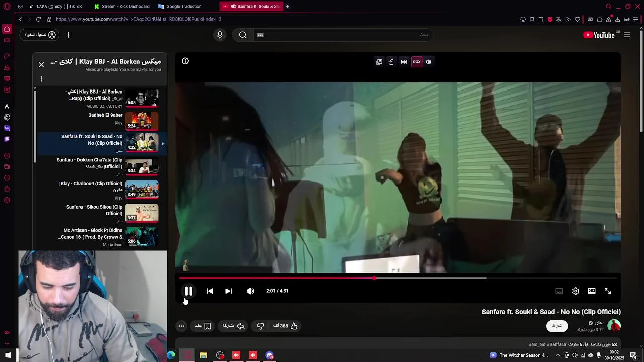Click the #No_No hashtag link

point(537,345)
